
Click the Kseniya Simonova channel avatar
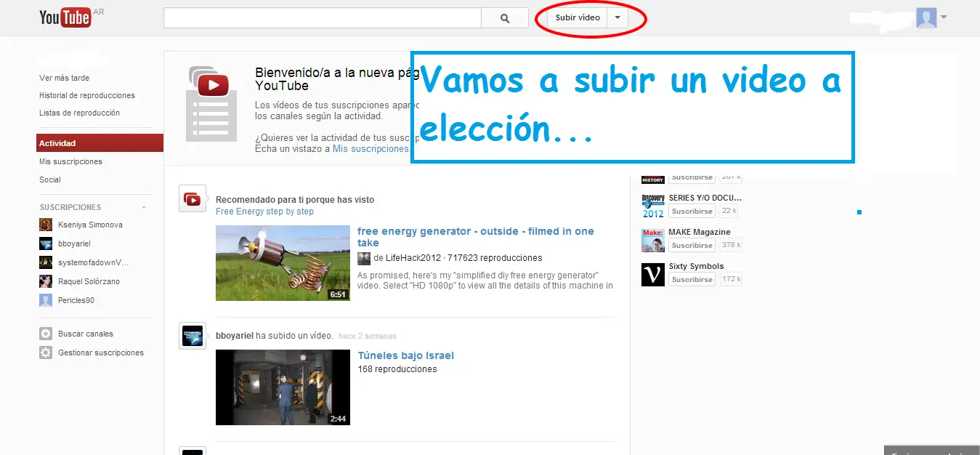(x=46, y=225)
